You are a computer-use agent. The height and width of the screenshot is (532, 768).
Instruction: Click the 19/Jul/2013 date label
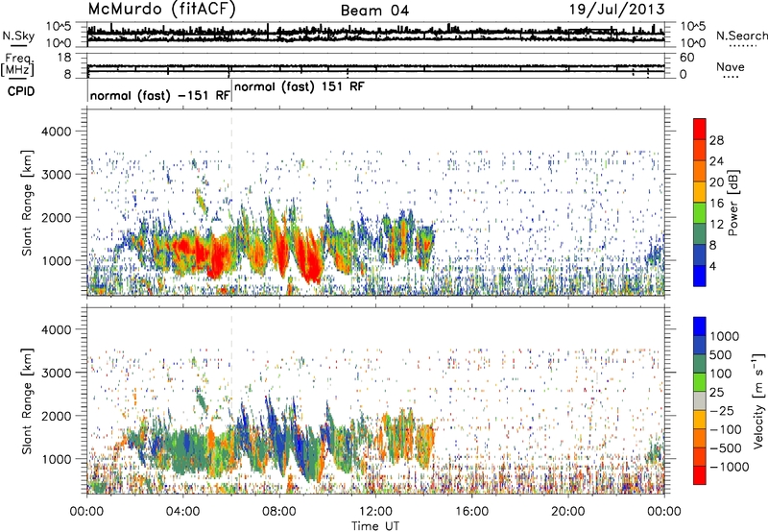pos(617,10)
